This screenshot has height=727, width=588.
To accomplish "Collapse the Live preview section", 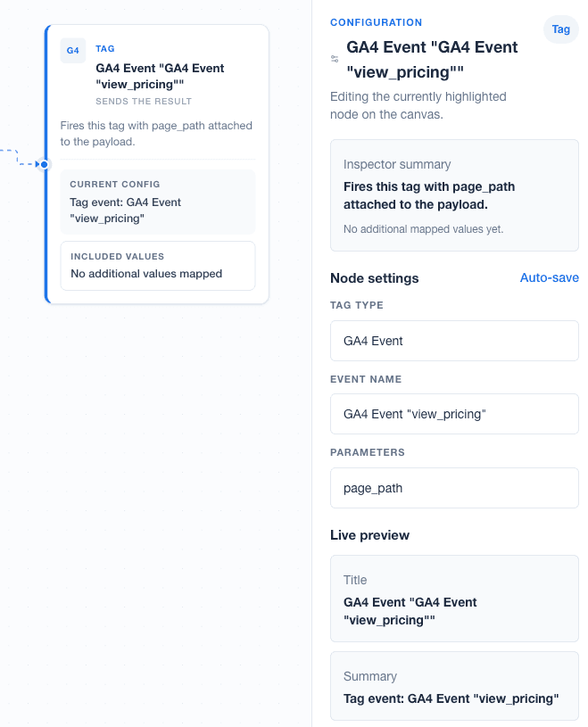I will pos(369,534).
